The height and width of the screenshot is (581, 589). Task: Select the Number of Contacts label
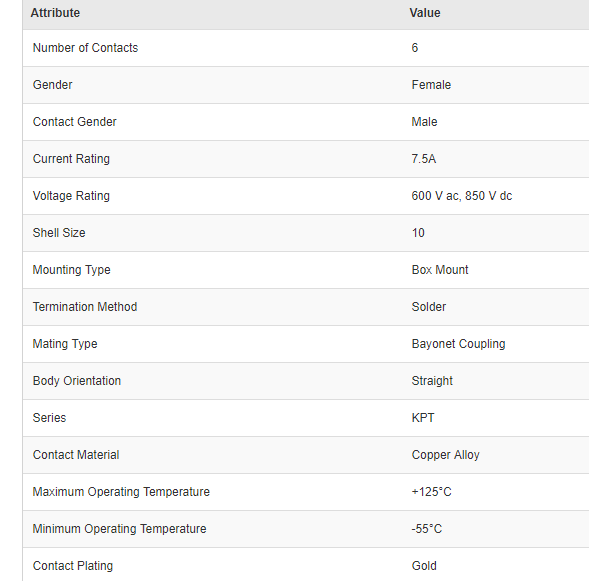point(85,48)
